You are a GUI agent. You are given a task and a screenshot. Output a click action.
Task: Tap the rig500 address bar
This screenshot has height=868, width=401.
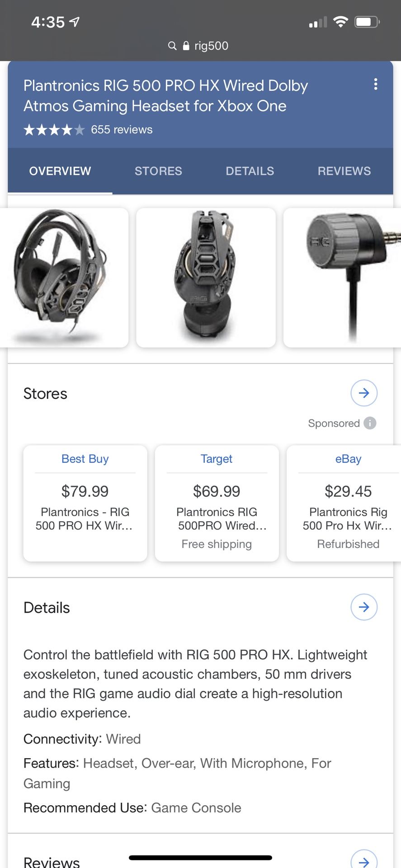211,46
